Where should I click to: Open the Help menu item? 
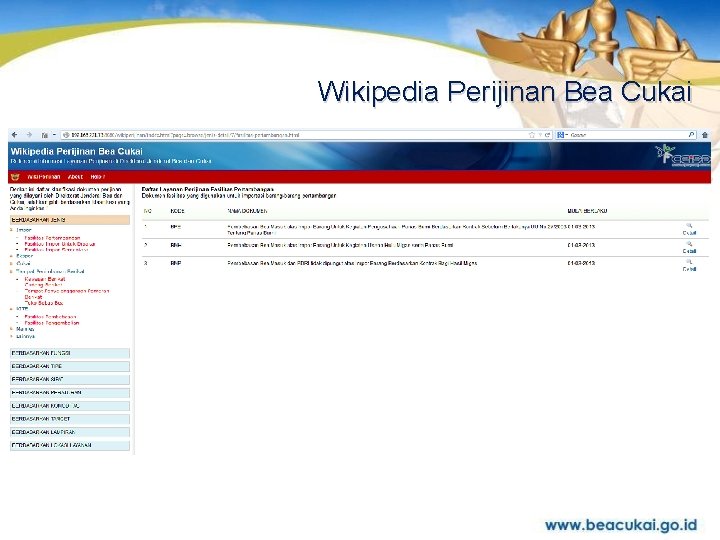point(97,177)
